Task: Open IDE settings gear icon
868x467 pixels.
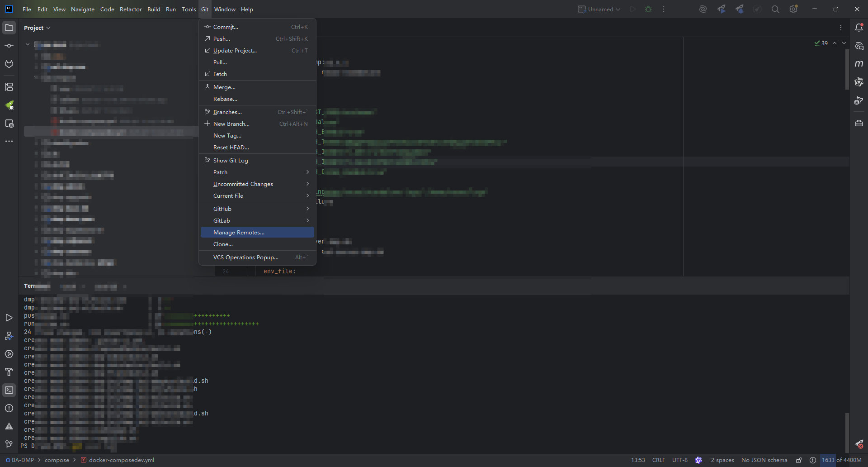Action: coord(794,9)
